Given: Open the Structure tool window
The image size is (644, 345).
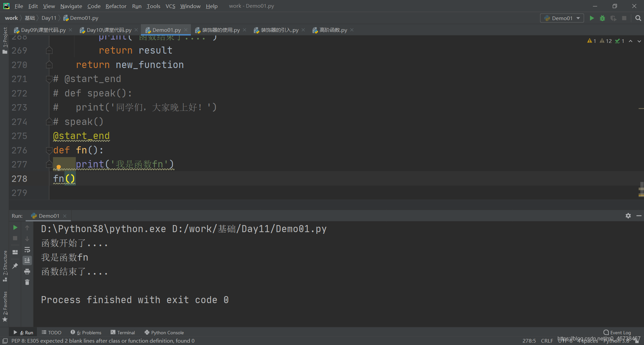Looking at the screenshot, I should pos(5,266).
